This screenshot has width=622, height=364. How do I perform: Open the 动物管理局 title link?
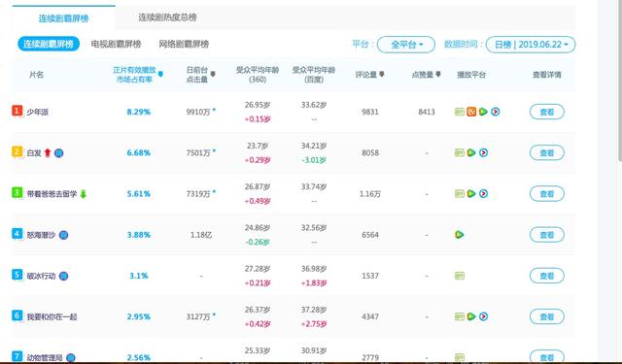click(45, 357)
